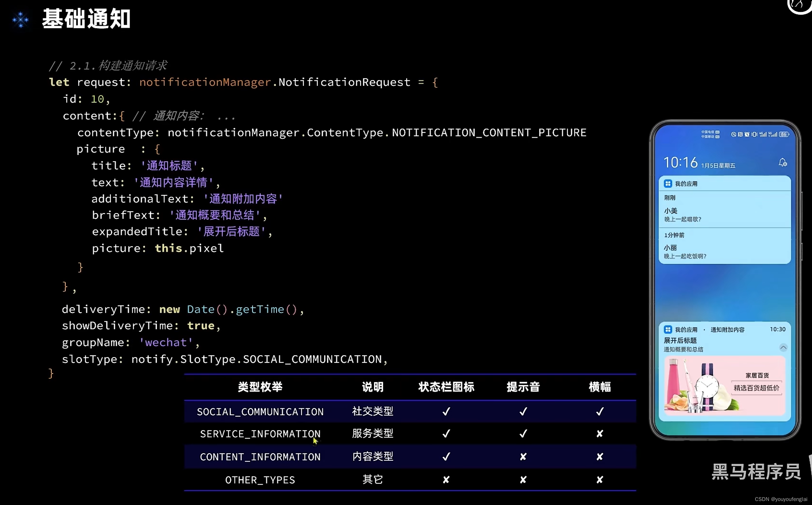Click the 横幅 checkmark in the SOCIAL_COMMUNICATION row

click(600, 411)
